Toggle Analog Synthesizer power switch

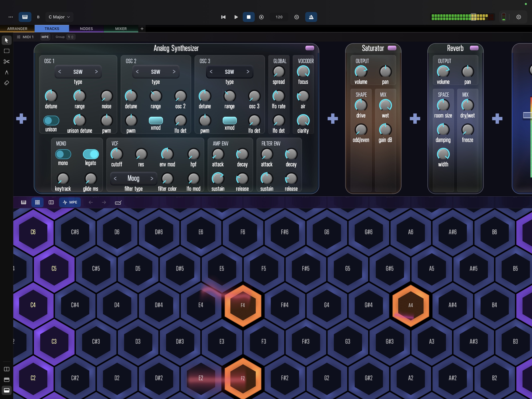(310, 48)
